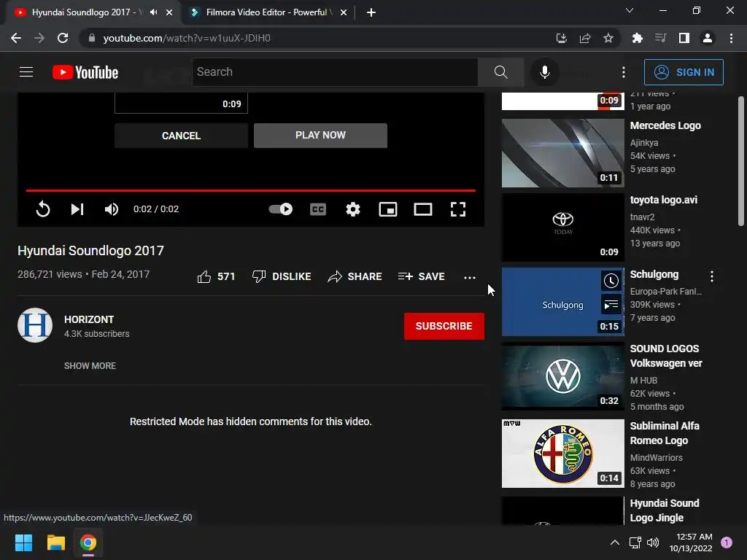Save the video to a playlist
This screenshot has width=747, height=560.
pos(421,276)
